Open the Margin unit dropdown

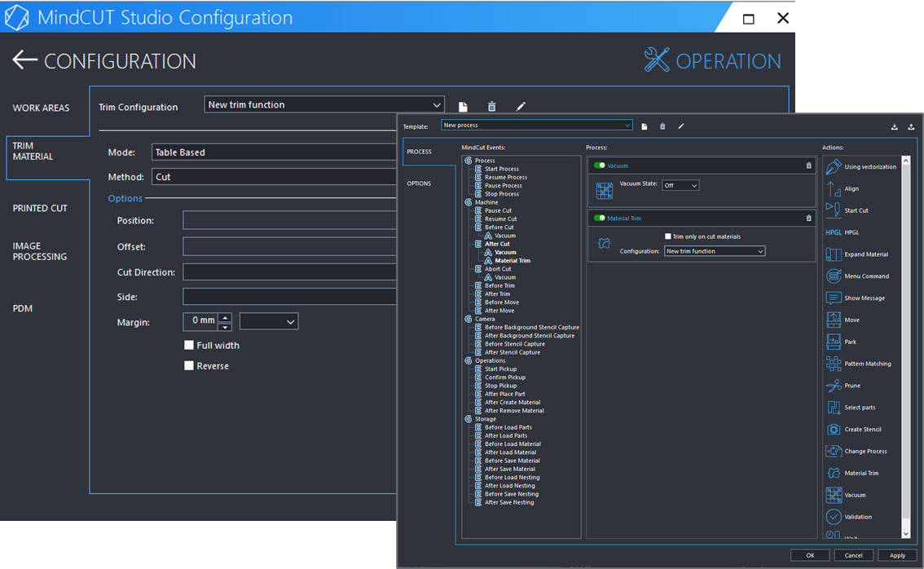[269, 321]
